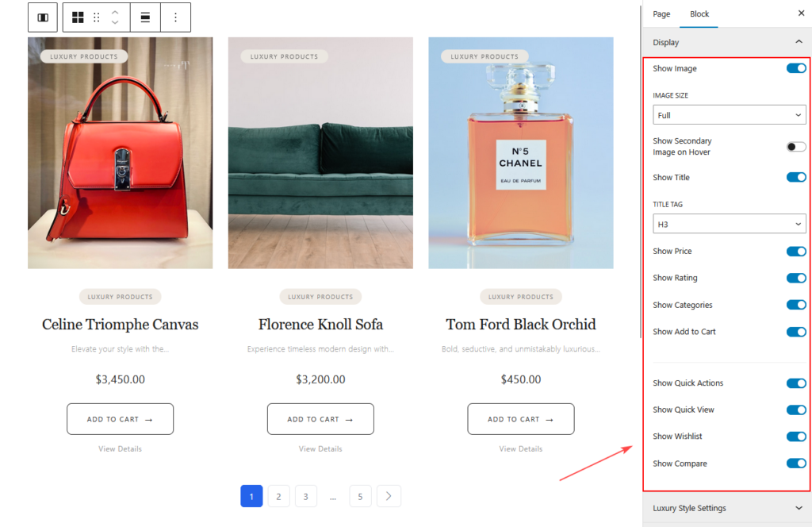Click the product grid block type icon
812x527 pixels.
(78, 17)
